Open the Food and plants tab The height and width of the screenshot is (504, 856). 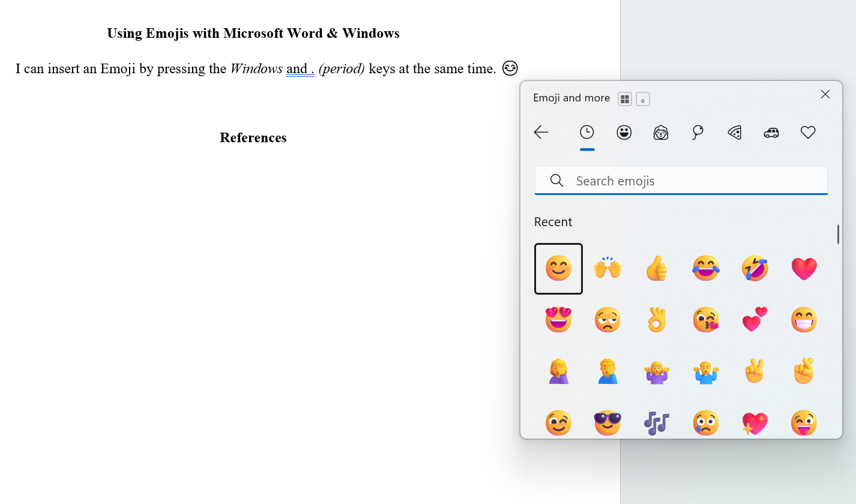735,133
